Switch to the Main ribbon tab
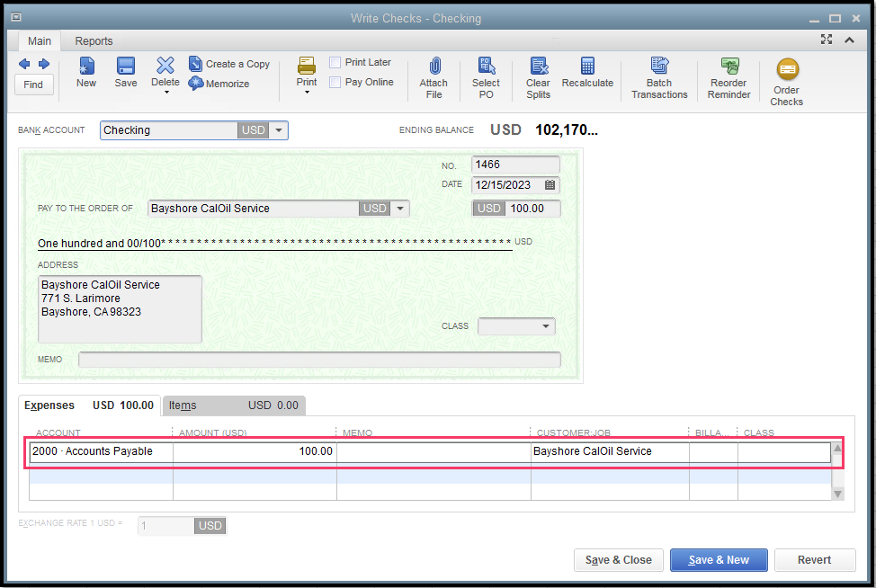Image resolution: width=876 pixels, height=588 pixels. (x=40, y=40)
